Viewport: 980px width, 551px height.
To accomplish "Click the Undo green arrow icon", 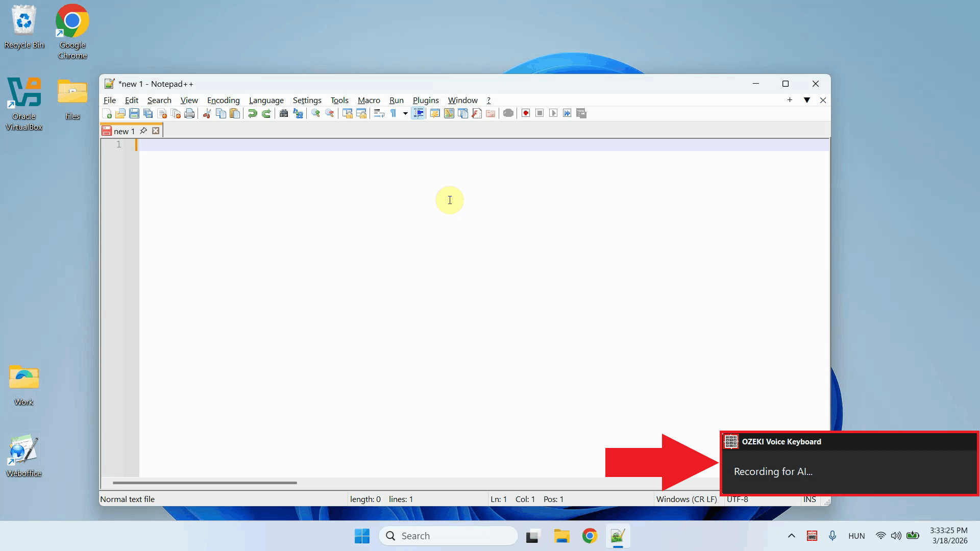I will coord(252,113).
